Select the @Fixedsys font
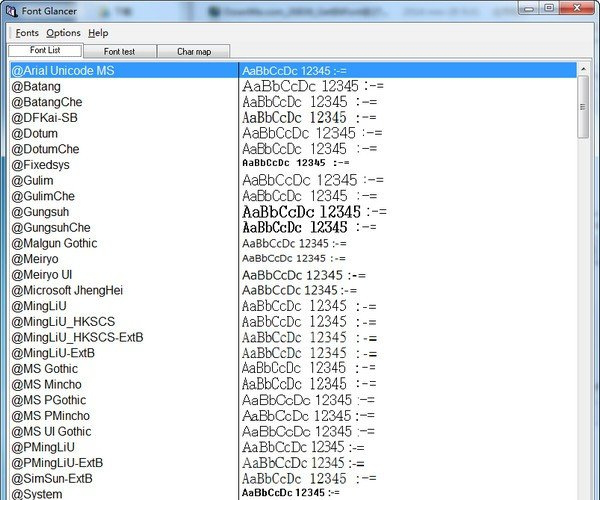Image resolution: width=600 pixels, height=520 pixels. (41, 165)
